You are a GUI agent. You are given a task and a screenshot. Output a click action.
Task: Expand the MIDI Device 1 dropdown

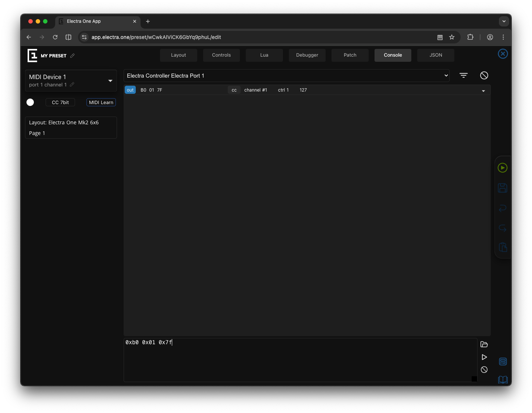110,81
